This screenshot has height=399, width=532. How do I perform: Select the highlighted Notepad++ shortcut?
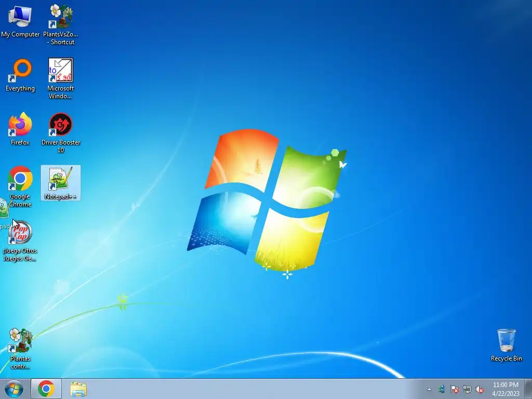61,183
